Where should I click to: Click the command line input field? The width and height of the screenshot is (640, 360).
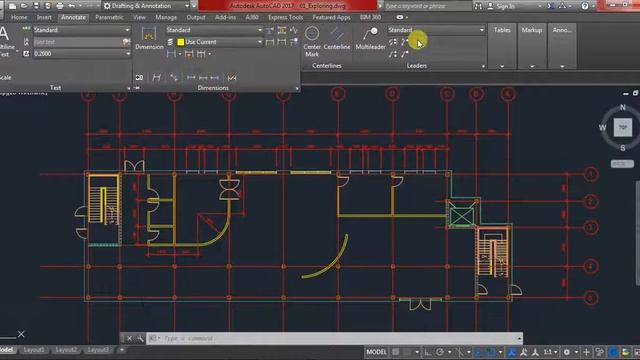(x=335, y=338)
